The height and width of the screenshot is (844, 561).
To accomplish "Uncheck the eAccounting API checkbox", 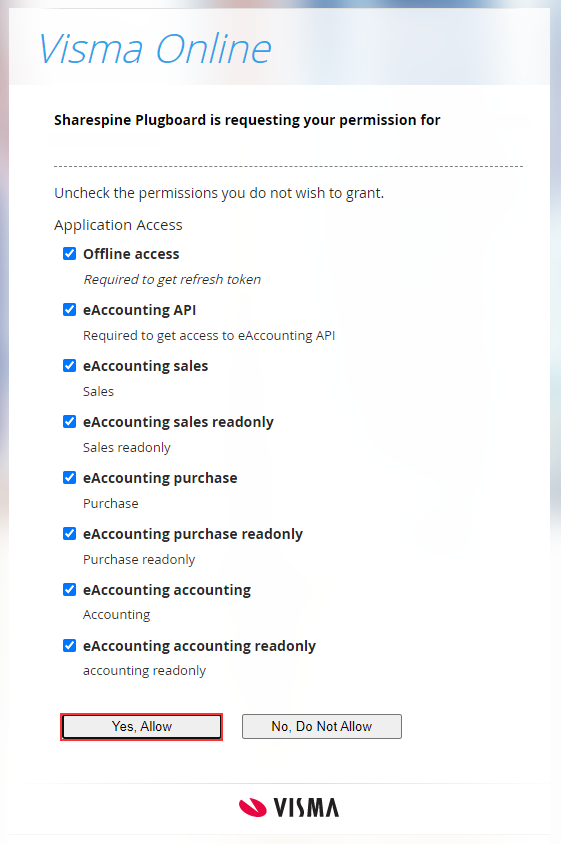I will point(69,310).
